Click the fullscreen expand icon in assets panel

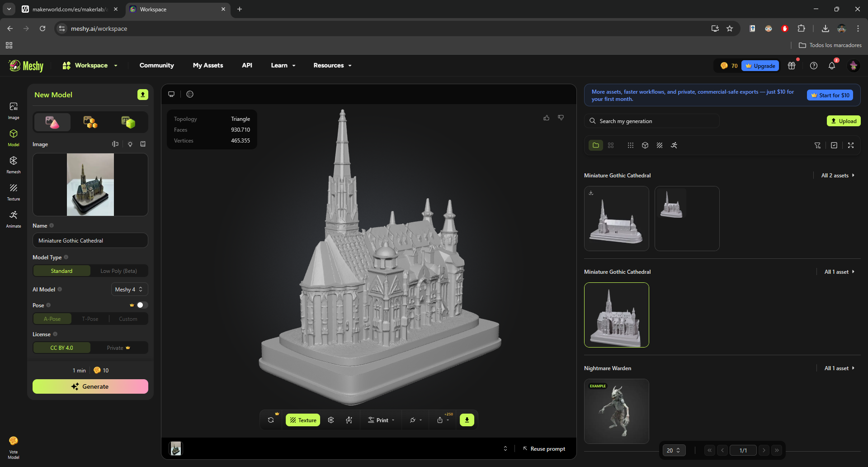pyautogui.click(x=851, y=145)
